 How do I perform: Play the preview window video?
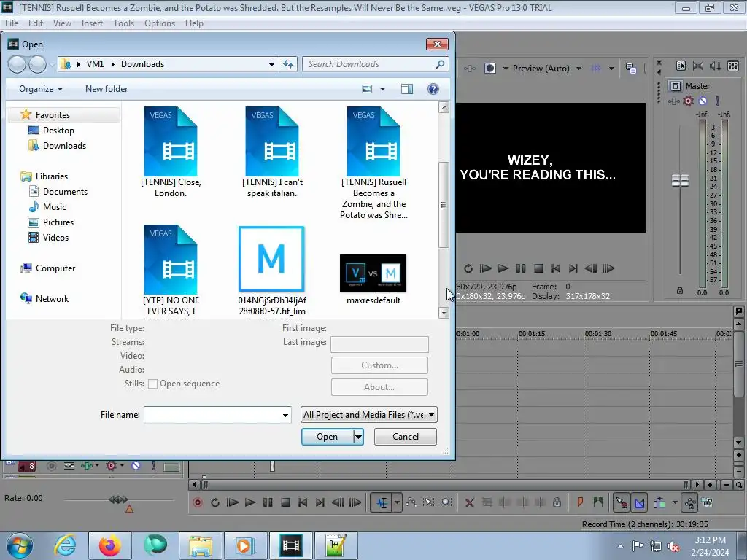(503, 268)
